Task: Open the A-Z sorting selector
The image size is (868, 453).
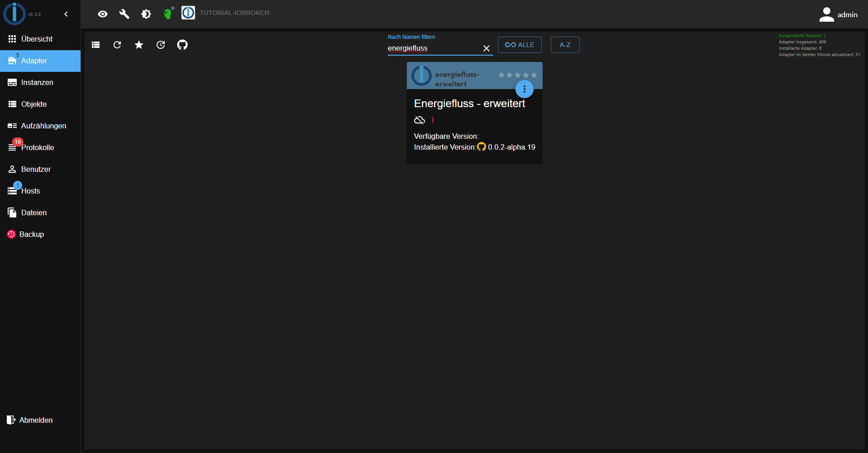Action: tap(565, 45)
